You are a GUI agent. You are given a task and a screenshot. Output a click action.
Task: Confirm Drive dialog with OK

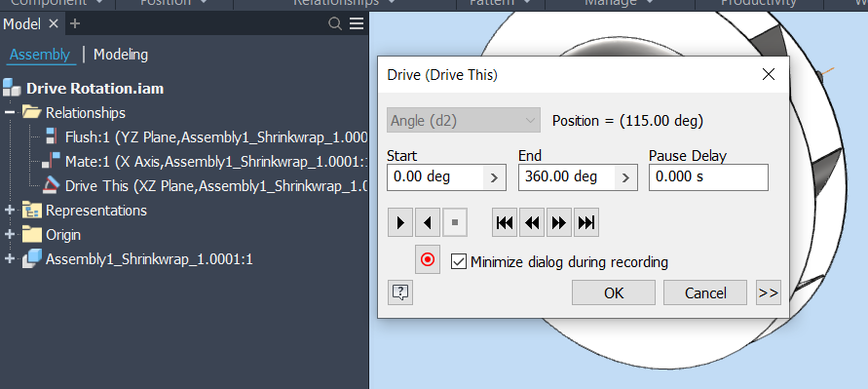(x=614, y=292)
